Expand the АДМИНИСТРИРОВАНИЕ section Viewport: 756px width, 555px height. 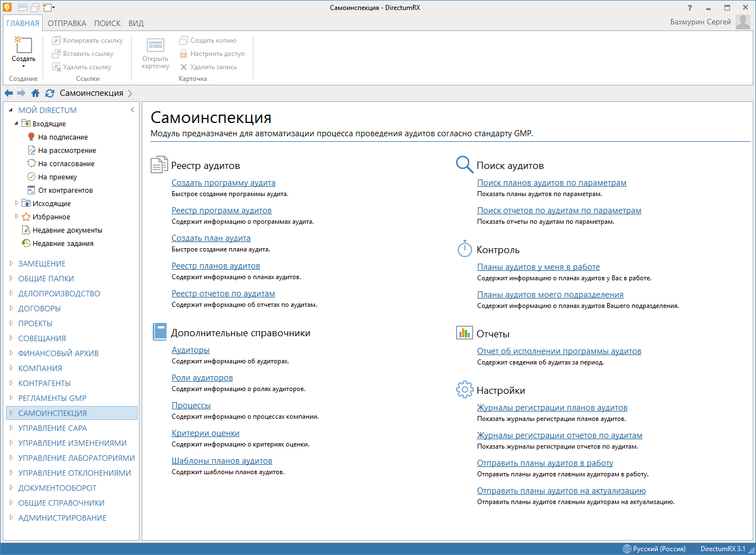tap(11, 518)
